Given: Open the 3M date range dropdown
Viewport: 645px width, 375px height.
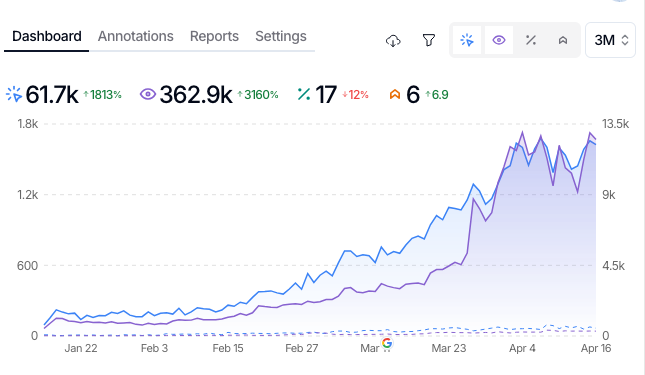Looking at the screenshot, I should click(x=610, y=40).
